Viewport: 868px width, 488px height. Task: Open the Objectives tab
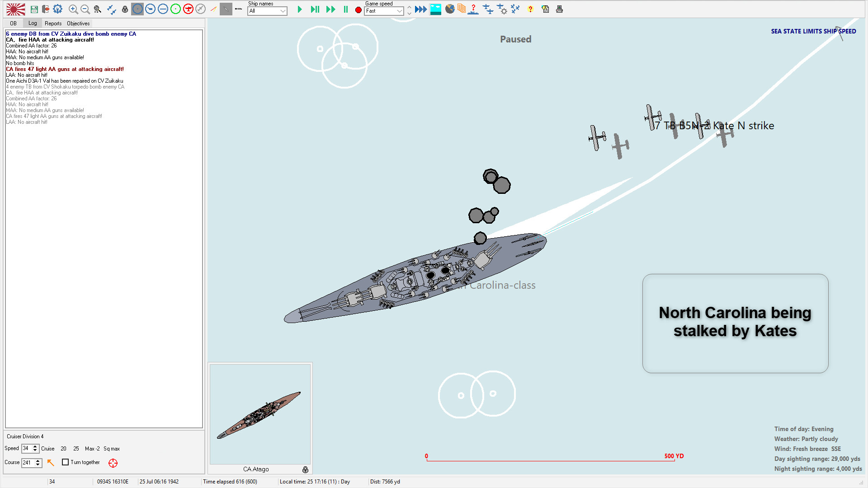[x=78, y=23]
